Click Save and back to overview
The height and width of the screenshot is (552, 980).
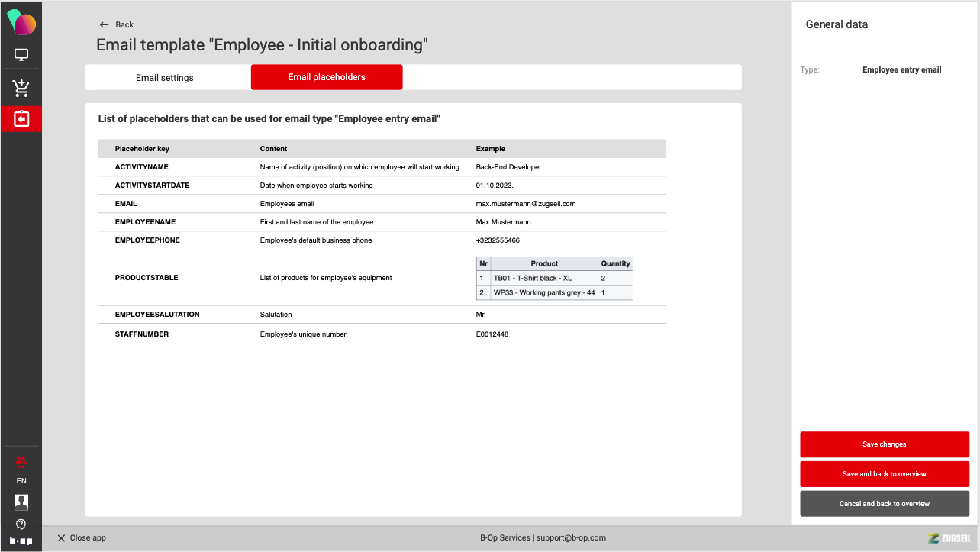click(884, 474)
